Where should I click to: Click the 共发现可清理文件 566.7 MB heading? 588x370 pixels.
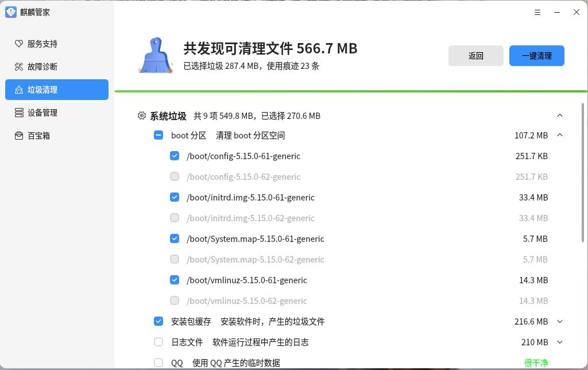[x=270, y=48]
